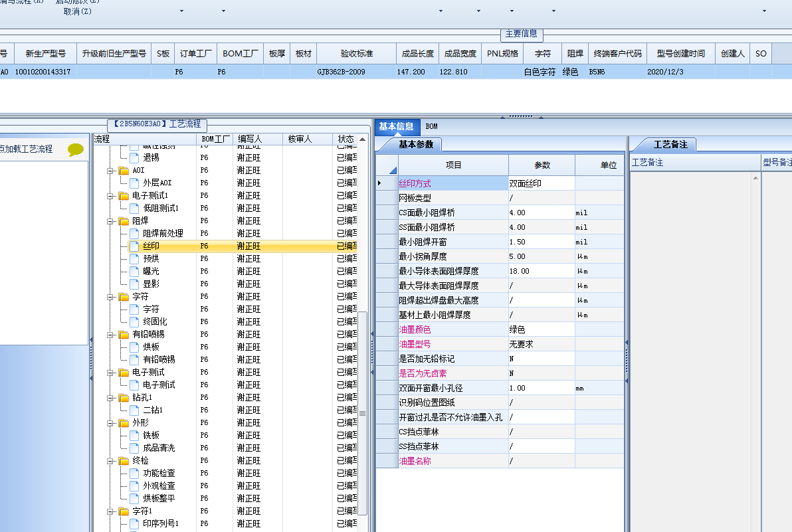Click the document icon beside 退锡
Viewport: 792px width, 532px height.
click(x=134, y=157)
